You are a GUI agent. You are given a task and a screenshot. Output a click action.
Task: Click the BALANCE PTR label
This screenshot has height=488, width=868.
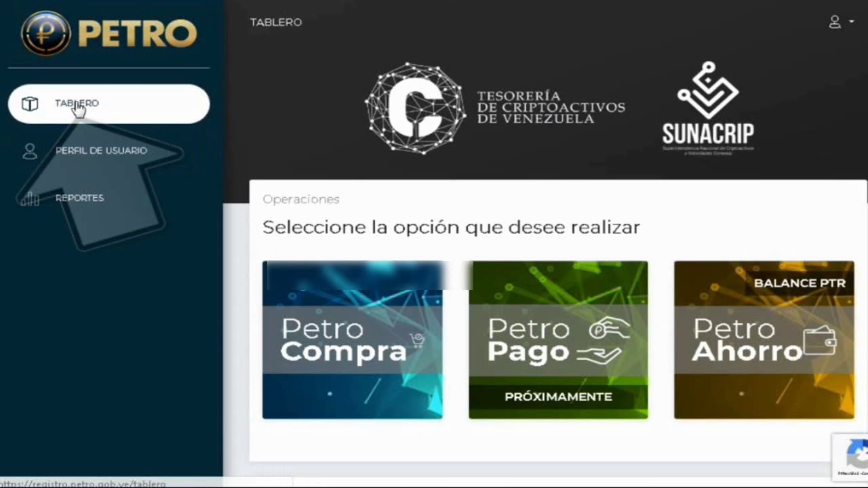pos(800,283)
